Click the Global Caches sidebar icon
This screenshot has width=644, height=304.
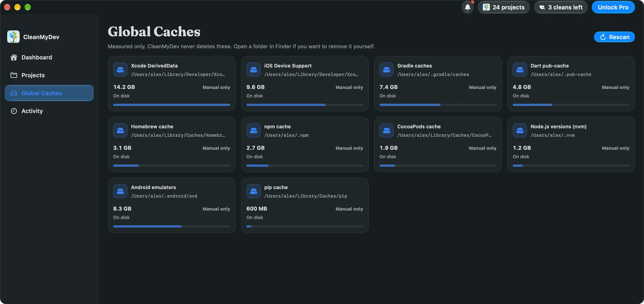[x=14, y=93]
